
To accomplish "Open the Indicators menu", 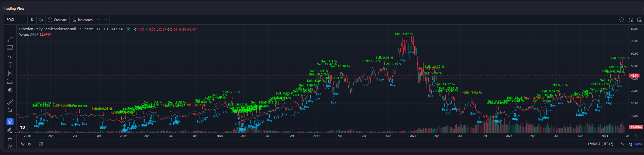I will [82, 20].
